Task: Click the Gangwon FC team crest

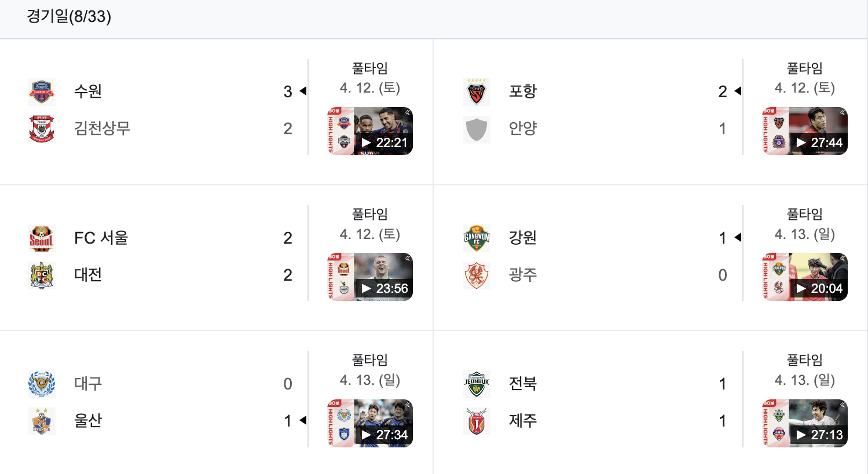Action: pyautogui.click(x=477, y=238)
